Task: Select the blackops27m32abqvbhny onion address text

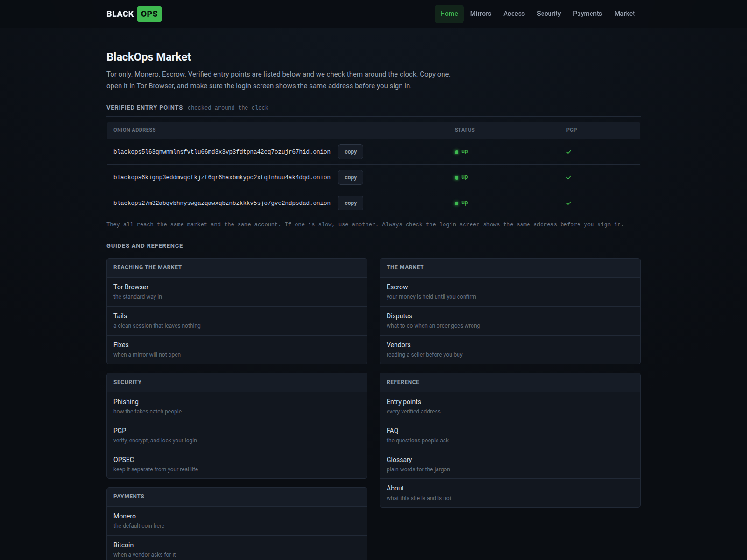Action: click(222, 203)
